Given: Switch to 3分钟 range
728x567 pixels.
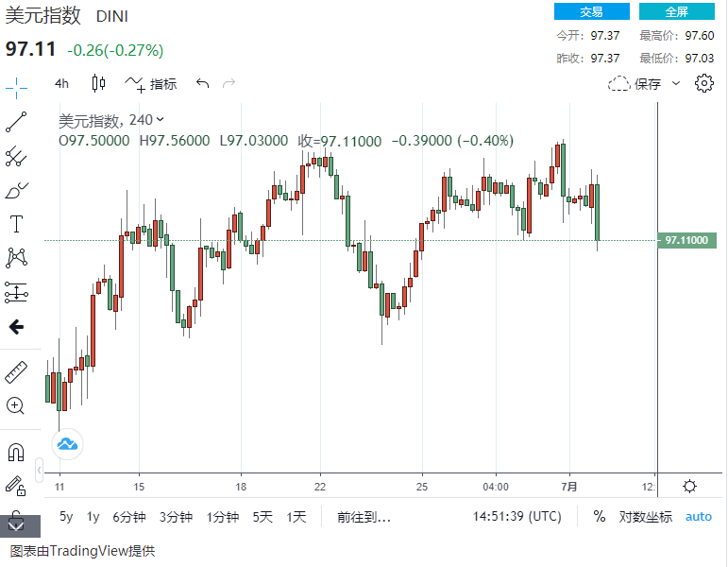Looking at the screenshot, I should click(176, 517).
